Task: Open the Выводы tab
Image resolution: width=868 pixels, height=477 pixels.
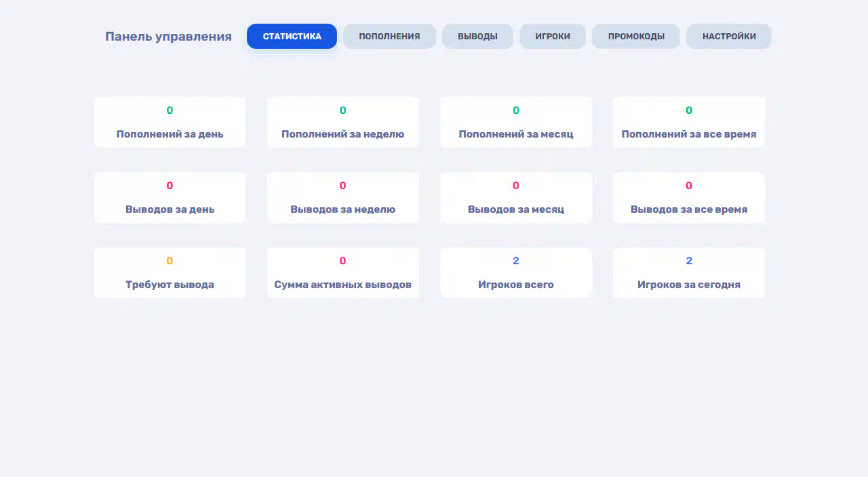Action: click(477, 37)
